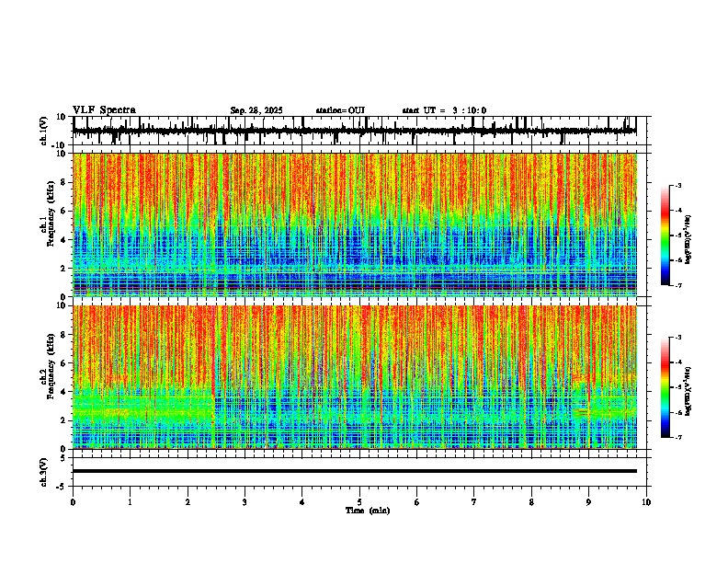Click the time axis tick label "2"
Viewport: 728px width, 563px height.
pyautogui.click(x=188, y=502)
